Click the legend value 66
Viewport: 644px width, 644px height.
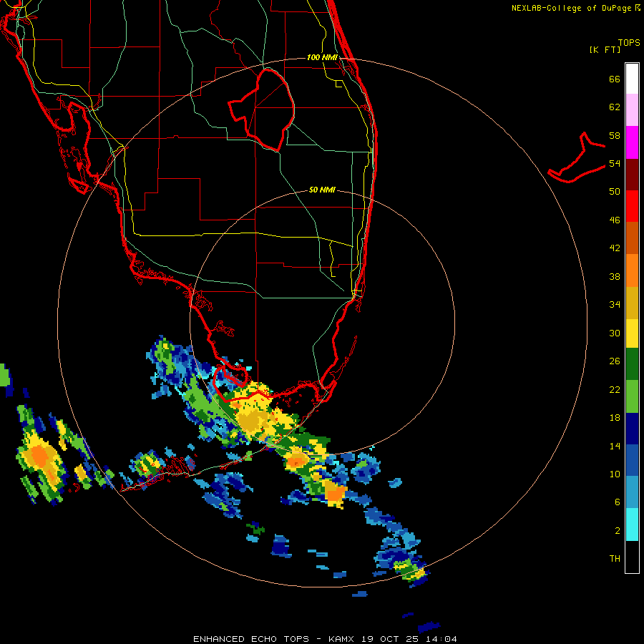615,79
